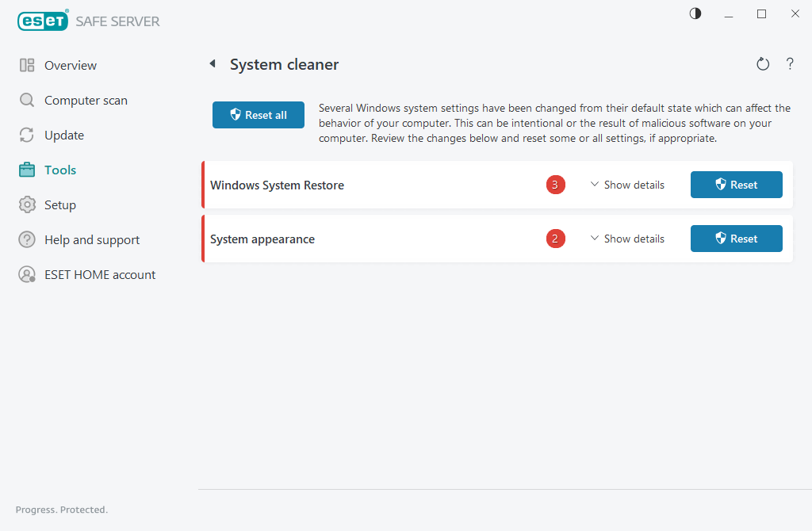Click the Overview dashboard icon

(x=27, y=65)
